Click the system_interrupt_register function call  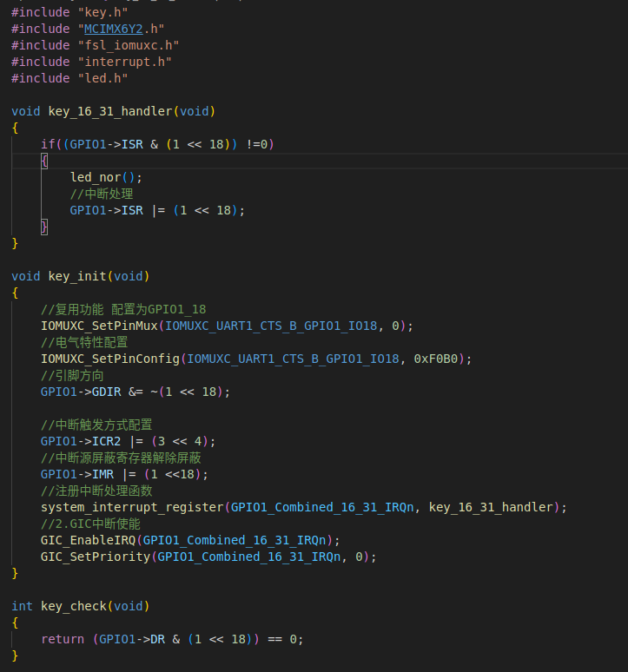pyautogui.click(x=132, y=507)
